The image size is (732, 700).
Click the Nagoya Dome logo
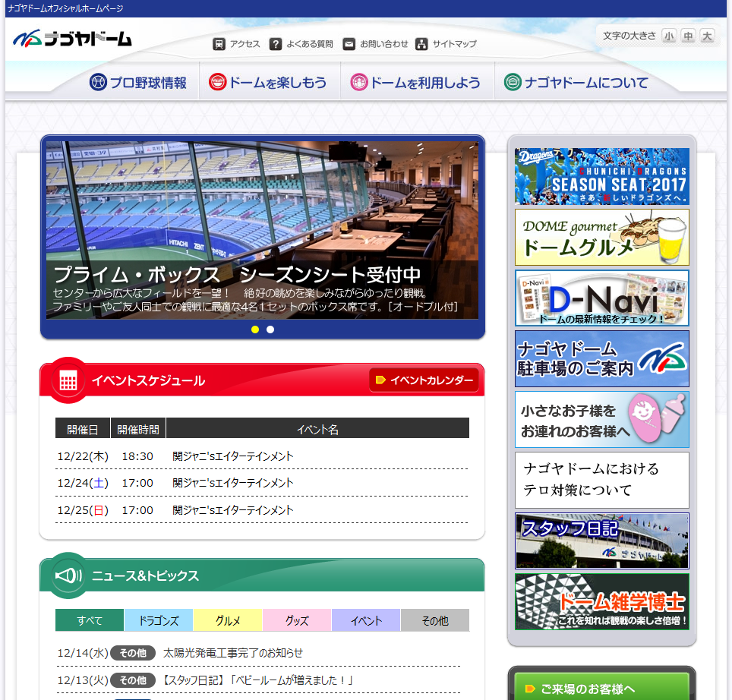pyautogui.click(x=72, y=39)
